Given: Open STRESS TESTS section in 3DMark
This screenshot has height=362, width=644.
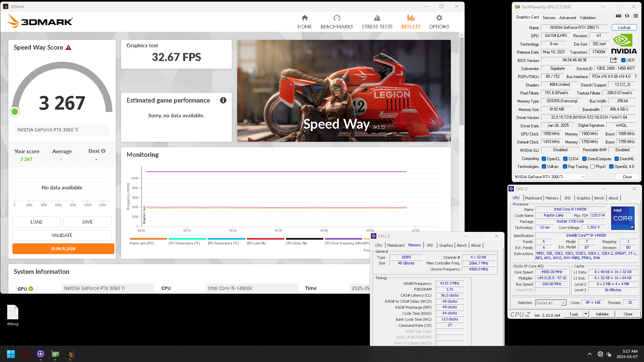Looking at the screenshot, I should (377, 22).
